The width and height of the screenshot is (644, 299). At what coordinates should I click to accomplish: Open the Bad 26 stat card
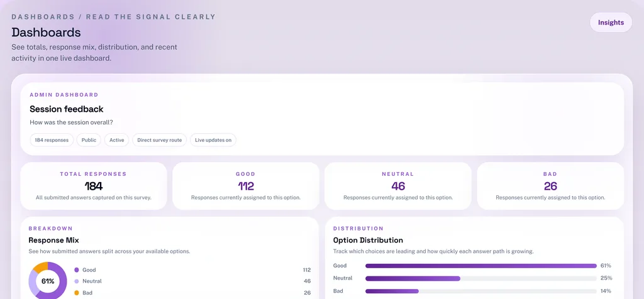pos(550,186)
